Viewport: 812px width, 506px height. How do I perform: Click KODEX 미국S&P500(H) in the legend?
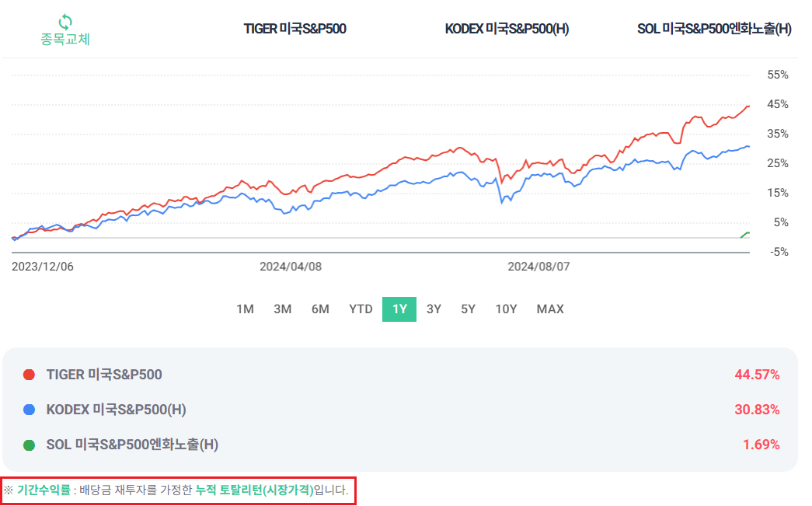[x=116, y=410]
